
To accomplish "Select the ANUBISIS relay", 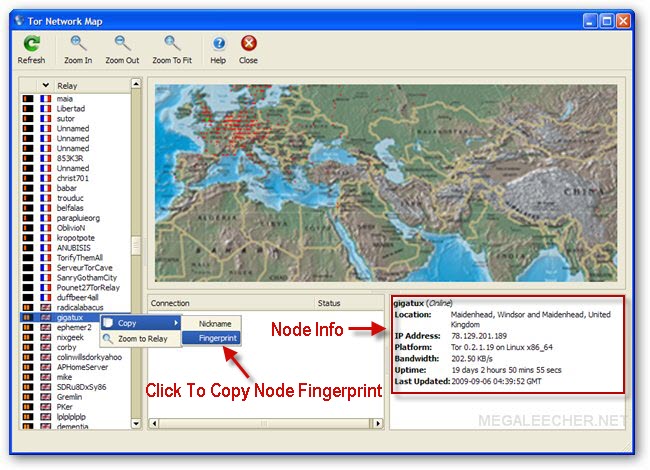I will [73, 248].
